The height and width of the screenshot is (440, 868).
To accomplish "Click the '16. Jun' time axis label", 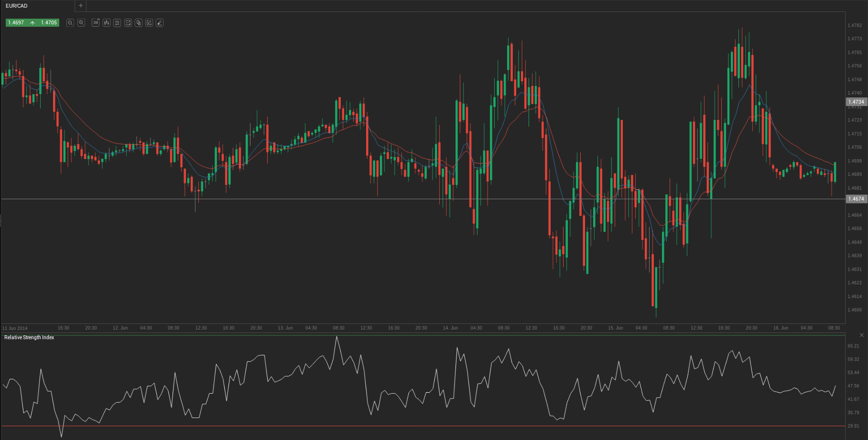I will pyautogui.click(x=781, y=328).
